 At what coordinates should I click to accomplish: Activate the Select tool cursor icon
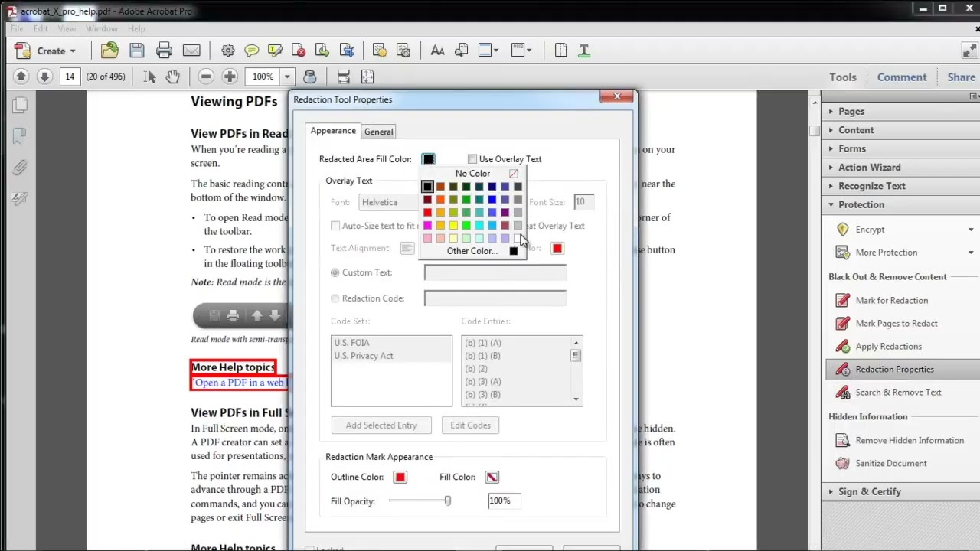coord(149,77)
